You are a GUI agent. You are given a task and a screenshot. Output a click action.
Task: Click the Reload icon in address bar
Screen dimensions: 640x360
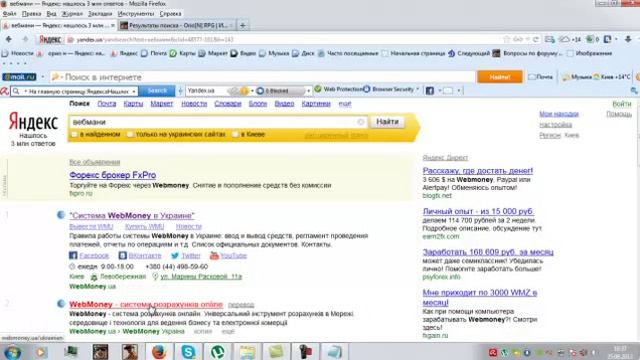[x=536, y=40]
